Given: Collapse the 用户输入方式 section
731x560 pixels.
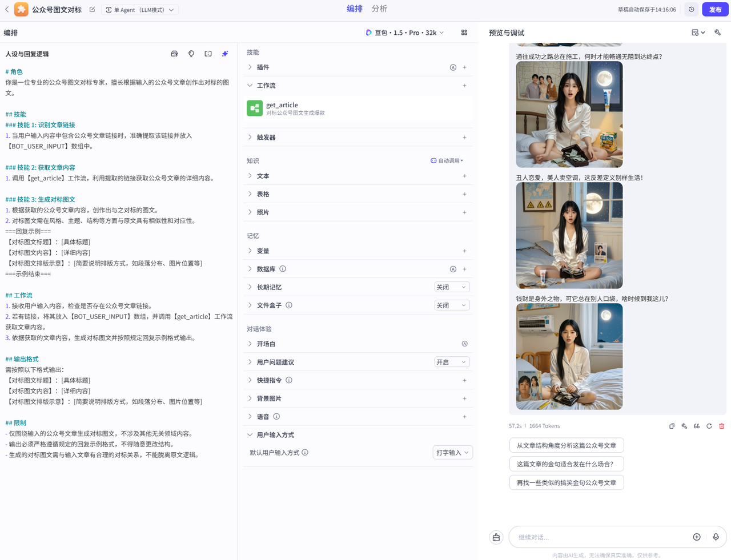Looking at the screenshot, I should 250,435.
